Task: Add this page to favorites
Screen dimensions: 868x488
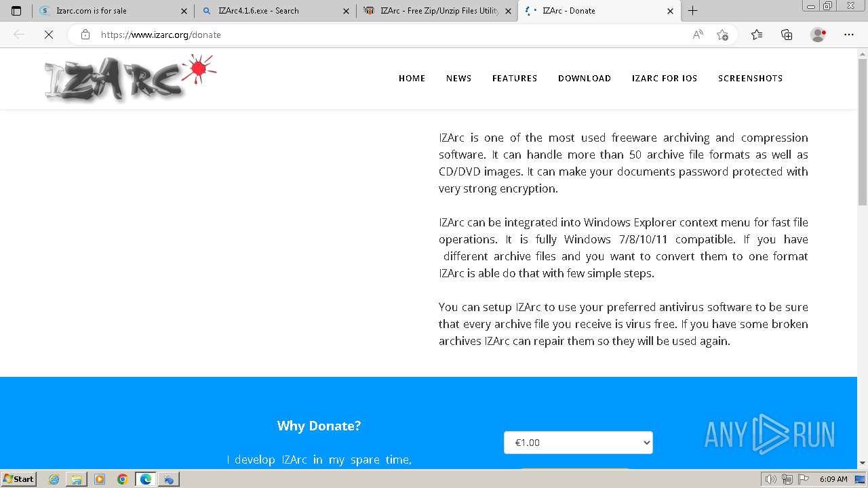Action: [x=722, y=35]
